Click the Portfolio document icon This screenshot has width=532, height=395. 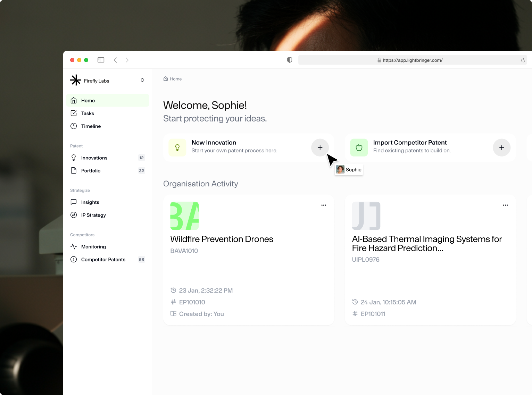pos(74,170)
